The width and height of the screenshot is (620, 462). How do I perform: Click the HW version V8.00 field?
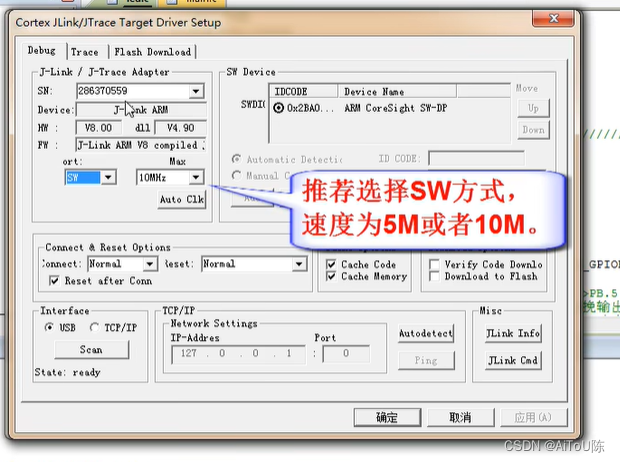click(x=98, y=128)
